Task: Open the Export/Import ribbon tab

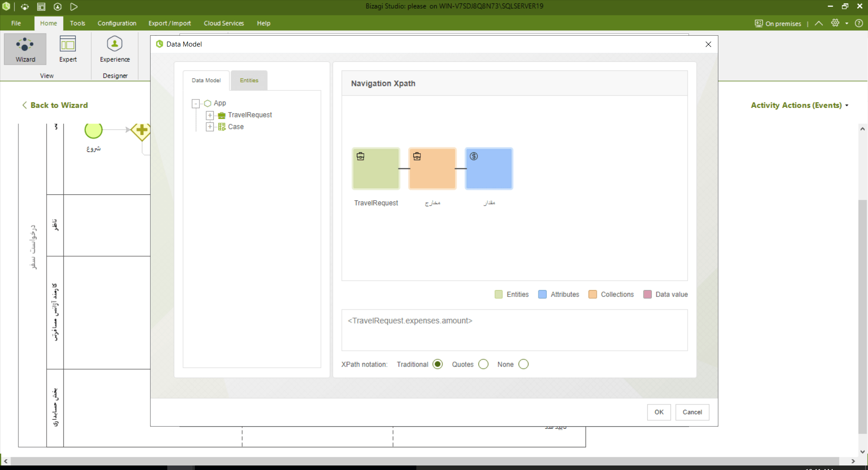Action: [x=170, y=23]
